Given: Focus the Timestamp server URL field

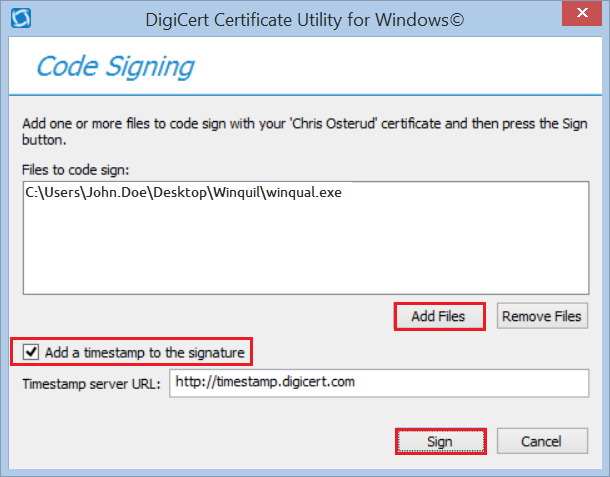Looking at the screenshot, I should [x=379, y=382].
